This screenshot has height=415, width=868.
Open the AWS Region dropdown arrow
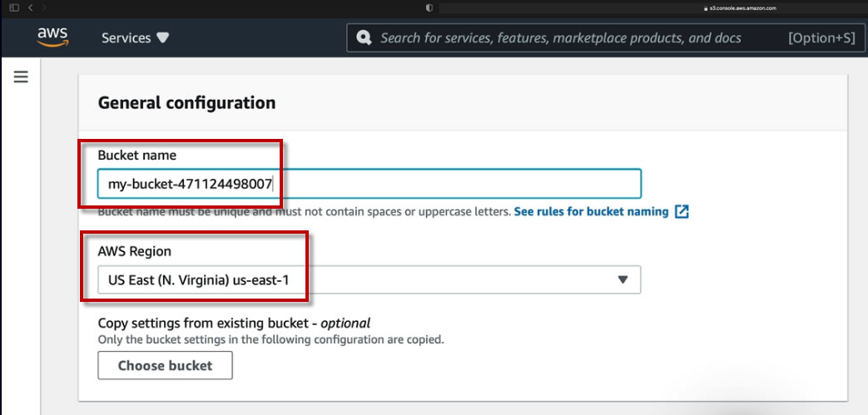[x=622, y=279]
